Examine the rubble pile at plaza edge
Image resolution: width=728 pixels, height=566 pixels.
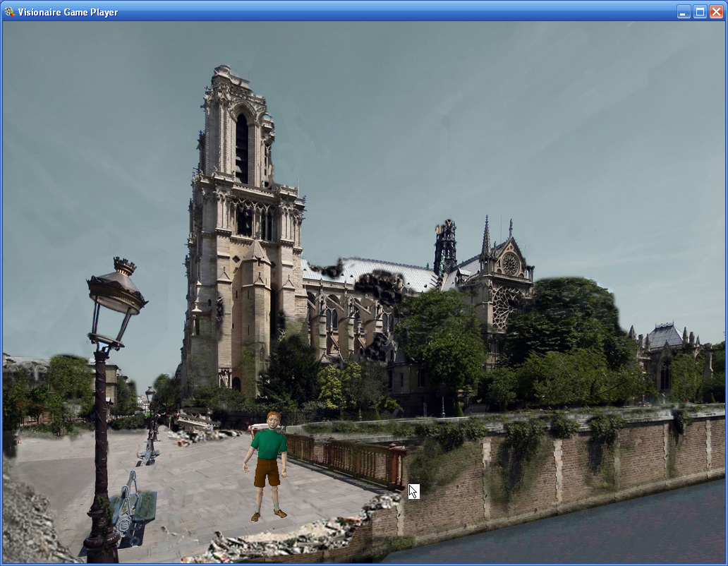tap(296, 538)
